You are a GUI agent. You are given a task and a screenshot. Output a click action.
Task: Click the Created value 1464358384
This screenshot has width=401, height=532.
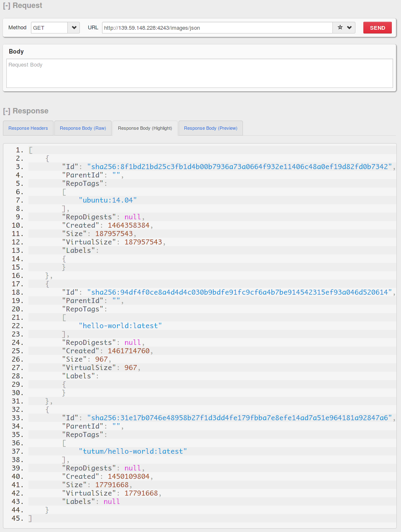pos(129,225)
